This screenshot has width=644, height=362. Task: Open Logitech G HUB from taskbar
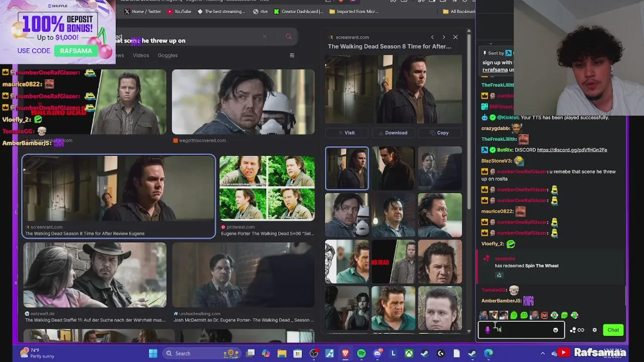(x=441, y=353)
